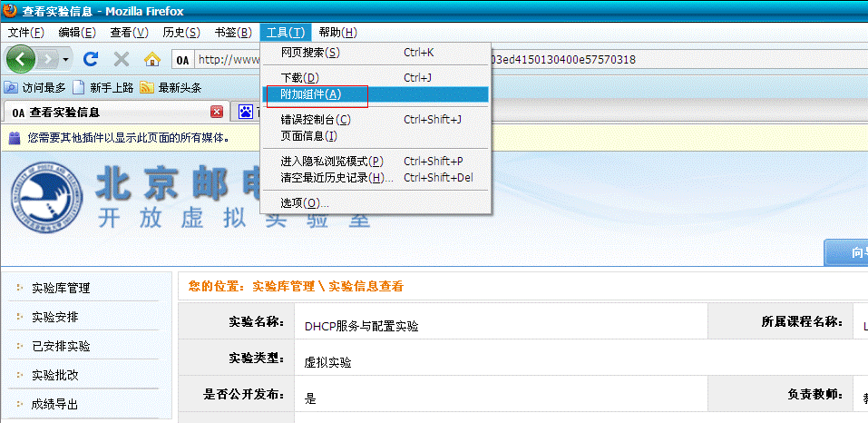Choose 选项(O)... in the Tools menu
The image size is (868, 423).
coord(305,202)
